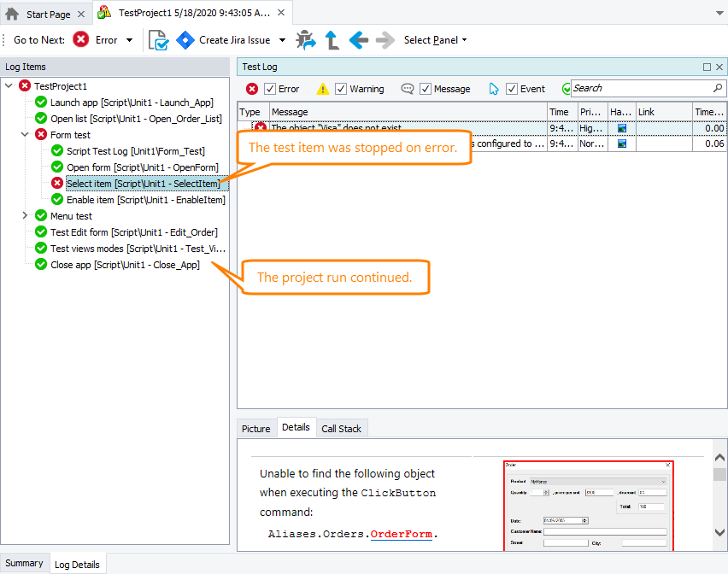Click the OrderForm link in details

click(x=401, y=534)
